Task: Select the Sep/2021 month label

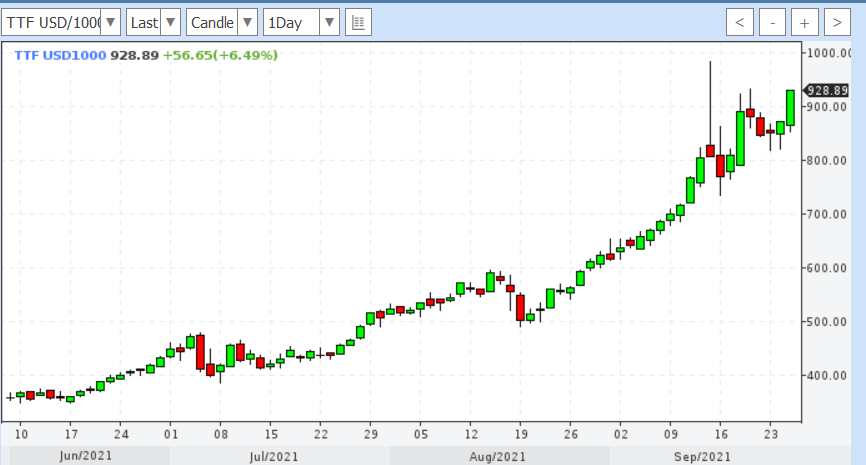Action: [x=703, y=457]
